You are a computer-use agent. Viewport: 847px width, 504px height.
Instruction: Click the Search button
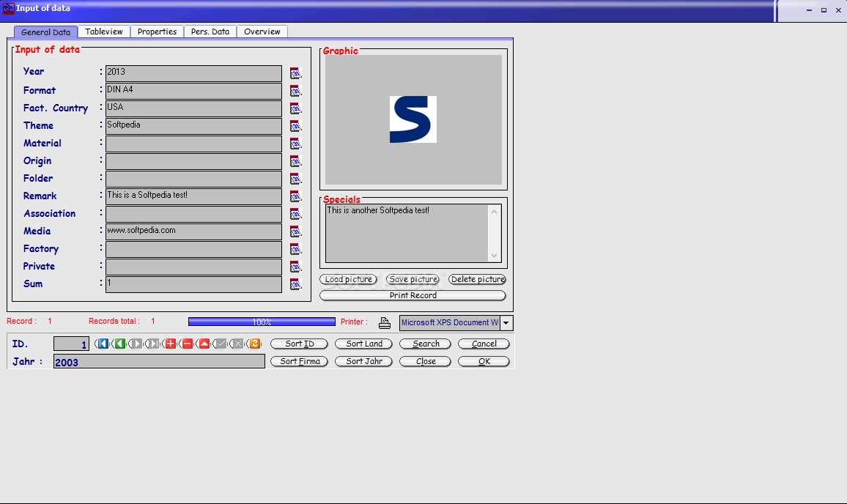point(426,344)
